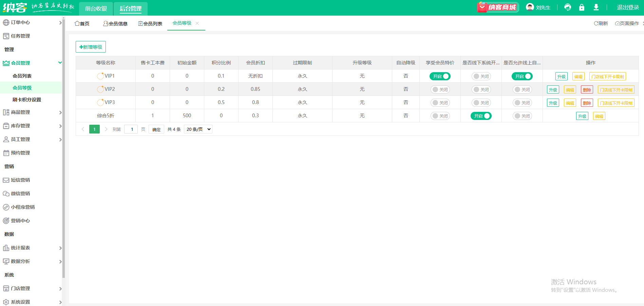Image resolution: width=644 pixels, height=306 pixels.
Task: Select 刷卡积分设置 in the sidebar
Action: 27,100
